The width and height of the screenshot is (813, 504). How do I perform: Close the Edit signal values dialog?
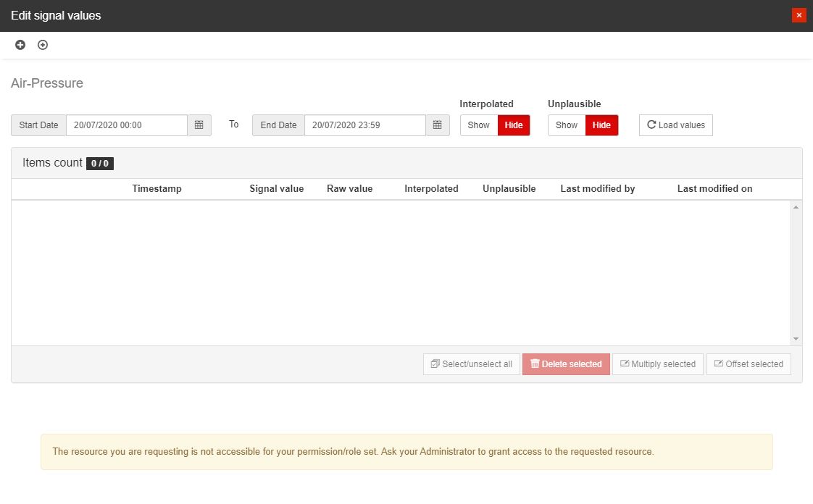[799, 15]
